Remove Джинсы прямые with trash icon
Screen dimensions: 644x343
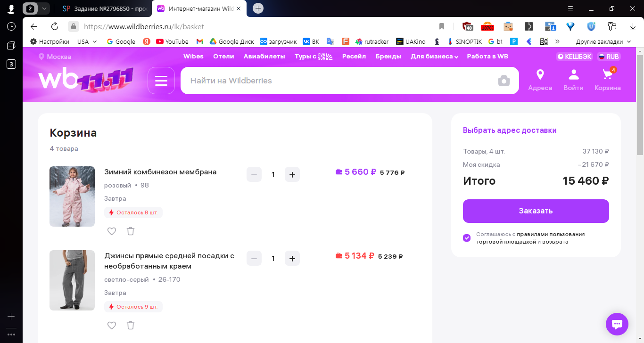tap(131, 326)
